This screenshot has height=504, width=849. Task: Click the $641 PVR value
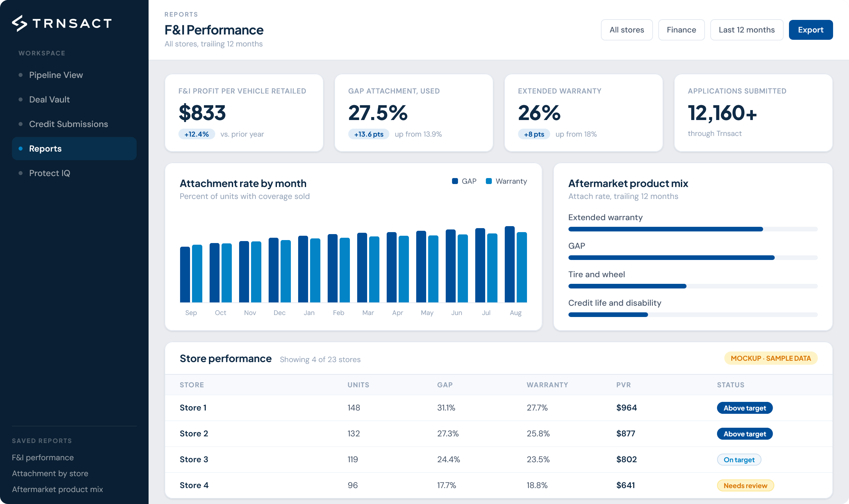click(x=625, y=485)
